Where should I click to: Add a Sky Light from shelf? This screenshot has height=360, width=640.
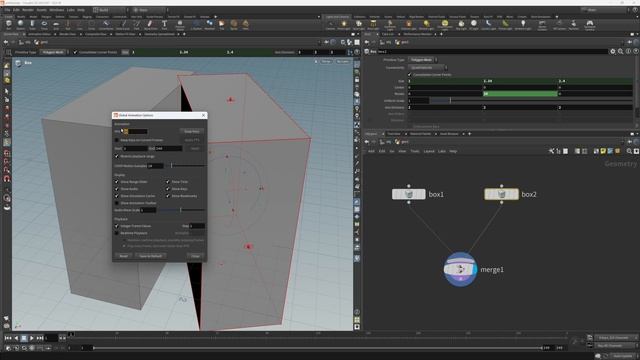point(461,25)
